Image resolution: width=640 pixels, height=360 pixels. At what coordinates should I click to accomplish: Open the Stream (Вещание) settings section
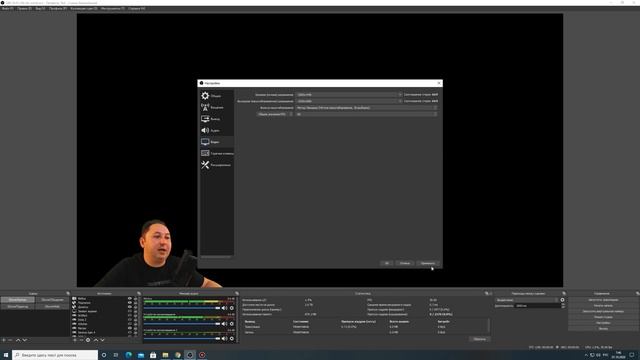point(216,107)
